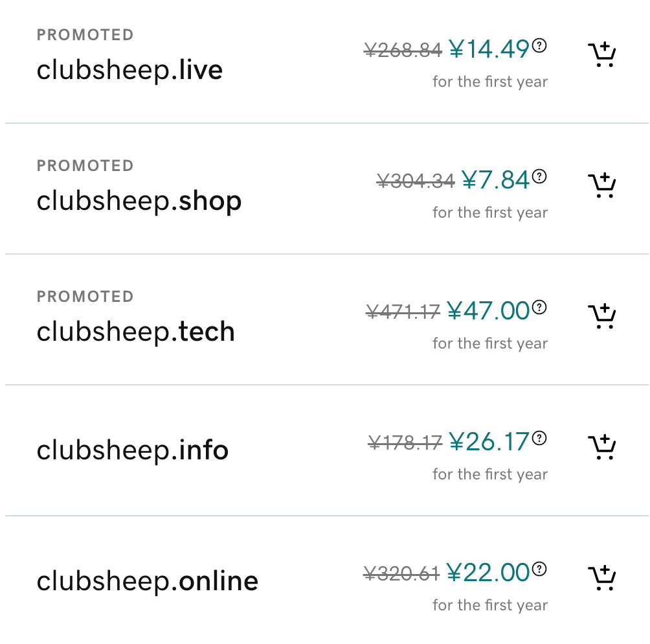
Task: Add clubsheep.info to cart
Action: (602, 447)
